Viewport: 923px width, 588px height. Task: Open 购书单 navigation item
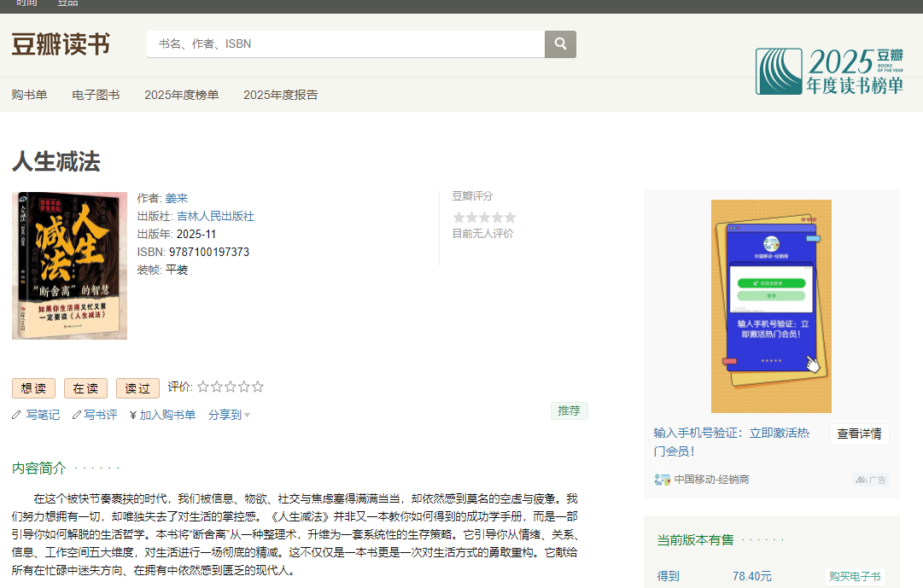coord(29,95)
